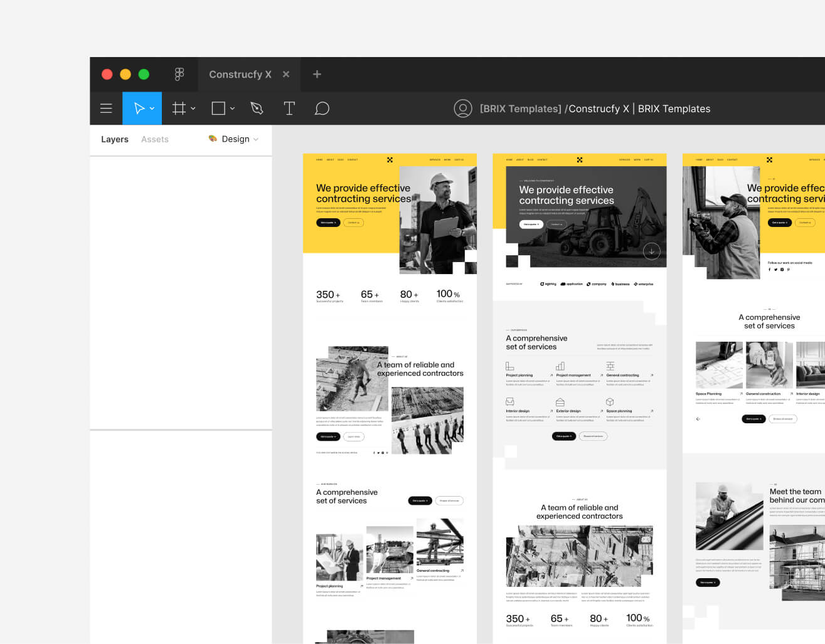Open the main menu
This screenshot has height=644, width=825.
coord(106,108)
